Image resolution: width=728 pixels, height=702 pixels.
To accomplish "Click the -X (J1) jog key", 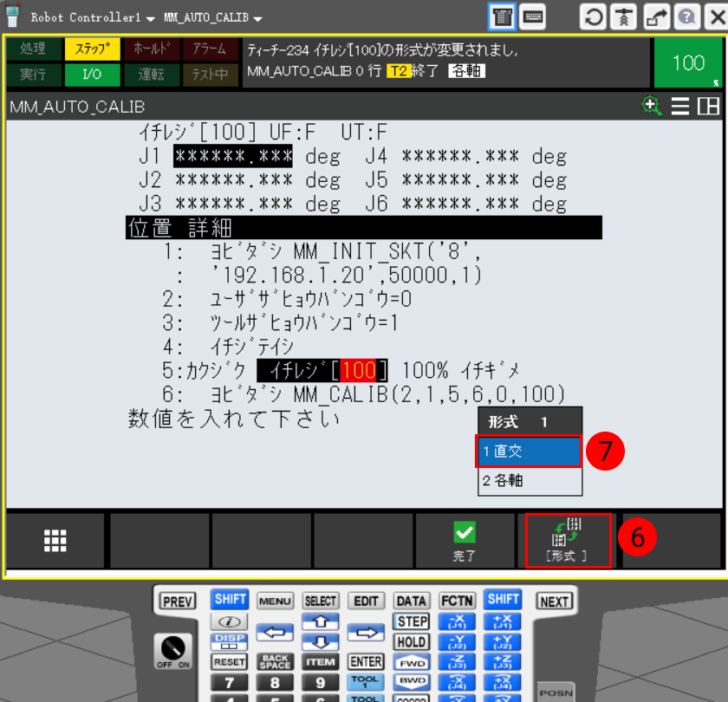I will coord(457,621).
